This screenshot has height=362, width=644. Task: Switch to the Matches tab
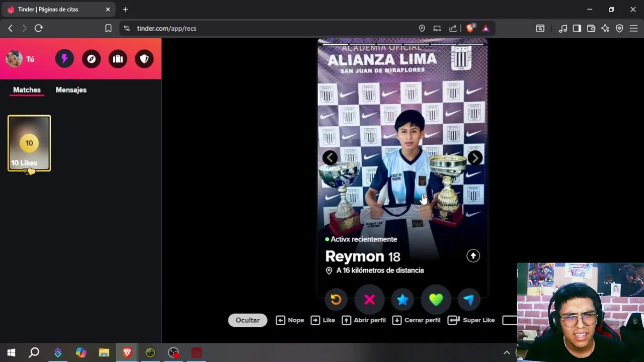pyautogui.click(x=27, y=90)
